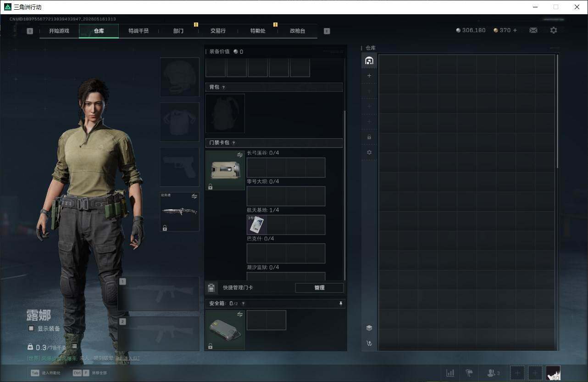Click the plus icon beside 370 currency
The image size is (588, 382).
pyautogui.click(x=515, y=30)
